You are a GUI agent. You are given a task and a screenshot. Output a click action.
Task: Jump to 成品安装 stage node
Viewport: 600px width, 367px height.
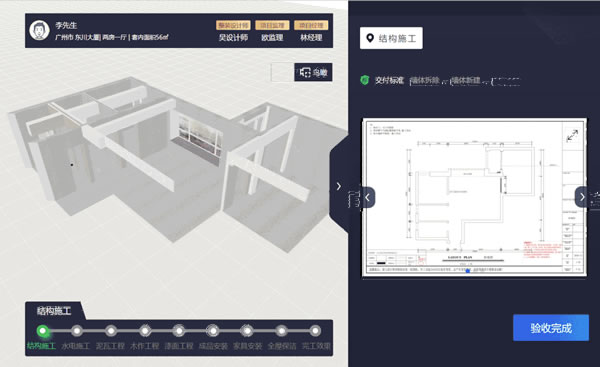[213, 331]
